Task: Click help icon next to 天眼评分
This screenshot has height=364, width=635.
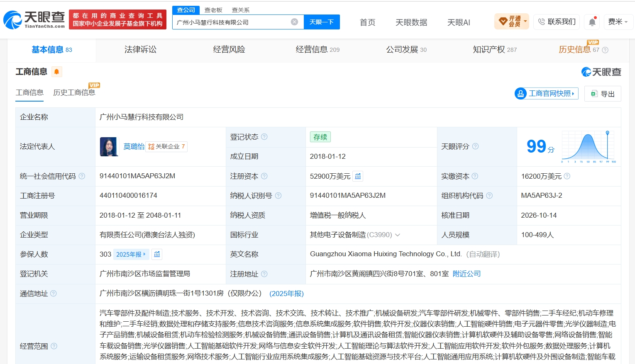Action: point(476,146)
